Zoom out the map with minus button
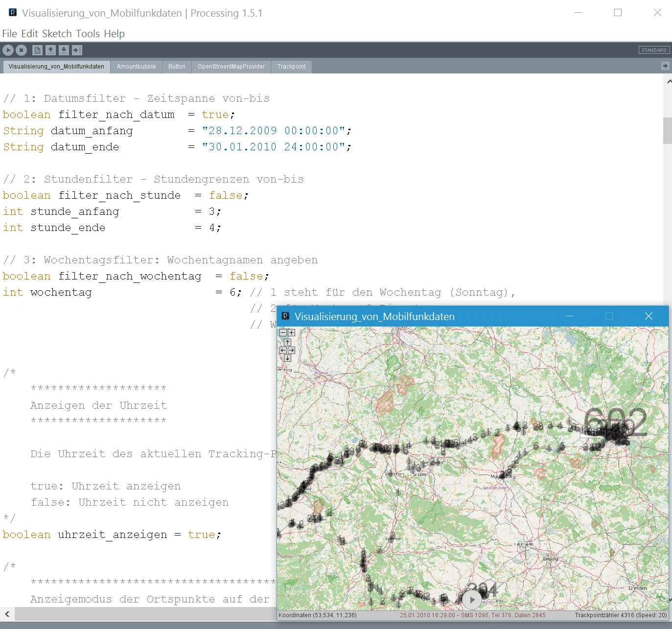The height and width of the screenshot is (629, 672). 283,332
